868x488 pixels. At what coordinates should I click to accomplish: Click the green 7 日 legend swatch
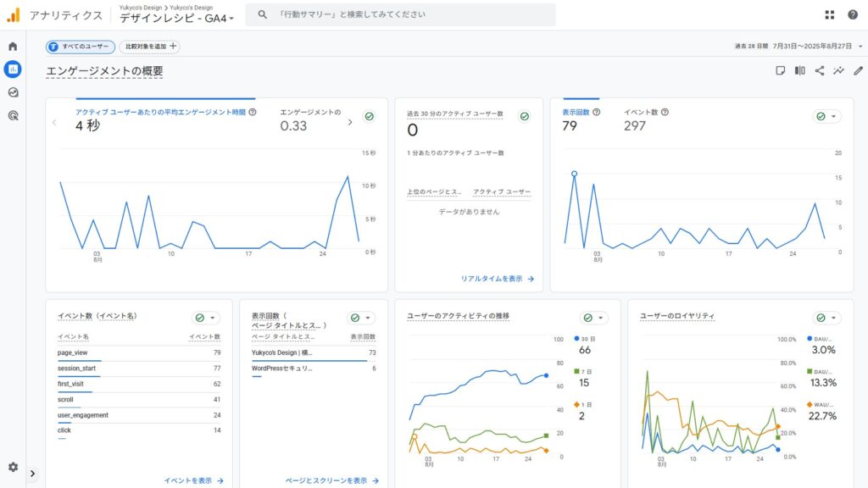(x=576, y=371)
